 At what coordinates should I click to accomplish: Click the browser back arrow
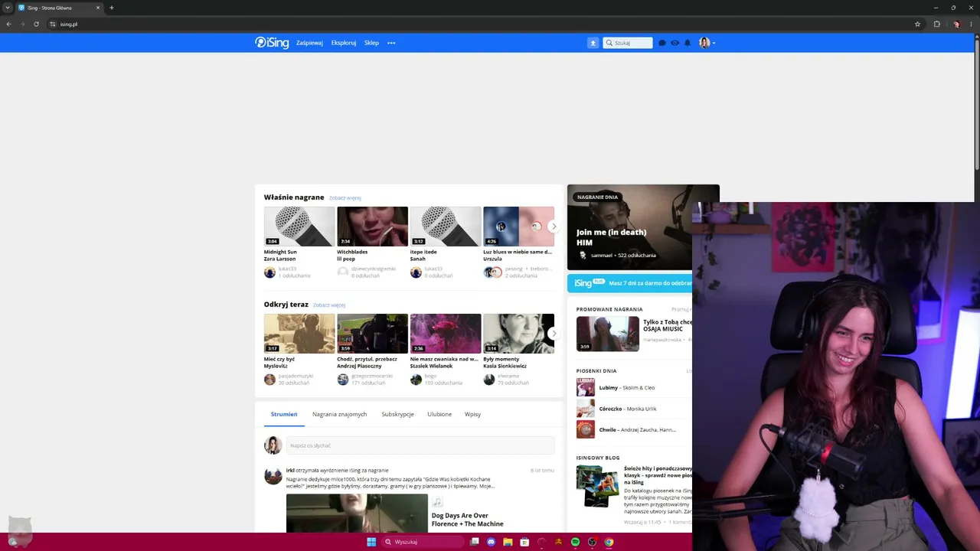click(x=8, y=24)
